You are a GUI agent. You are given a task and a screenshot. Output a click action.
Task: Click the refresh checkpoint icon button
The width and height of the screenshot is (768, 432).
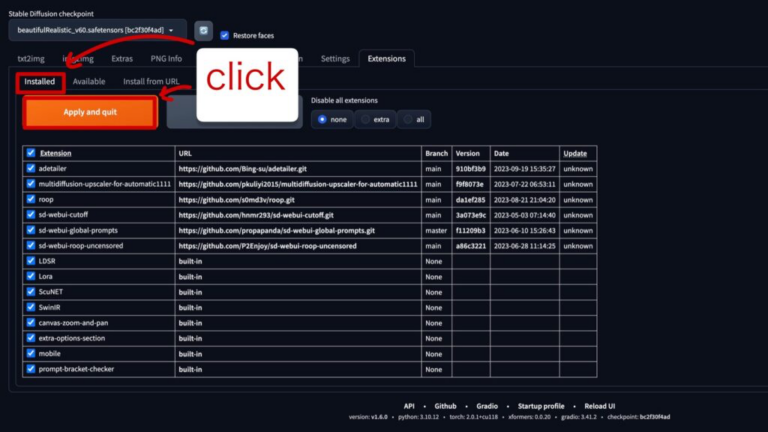[203, 31]
